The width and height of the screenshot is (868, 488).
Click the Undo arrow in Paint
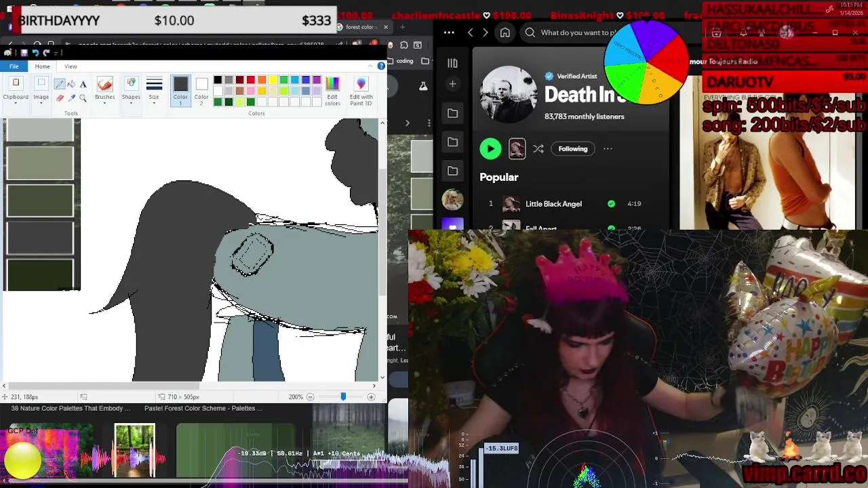pos(35,53)
